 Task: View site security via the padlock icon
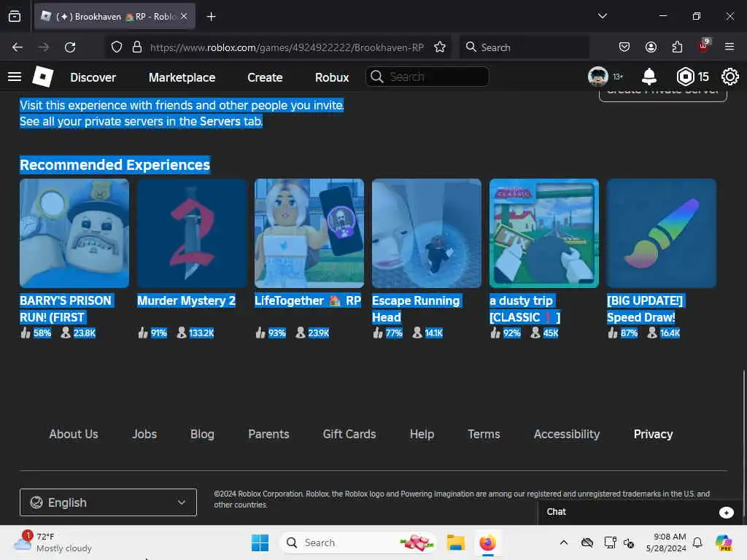[x=137, y=47]
